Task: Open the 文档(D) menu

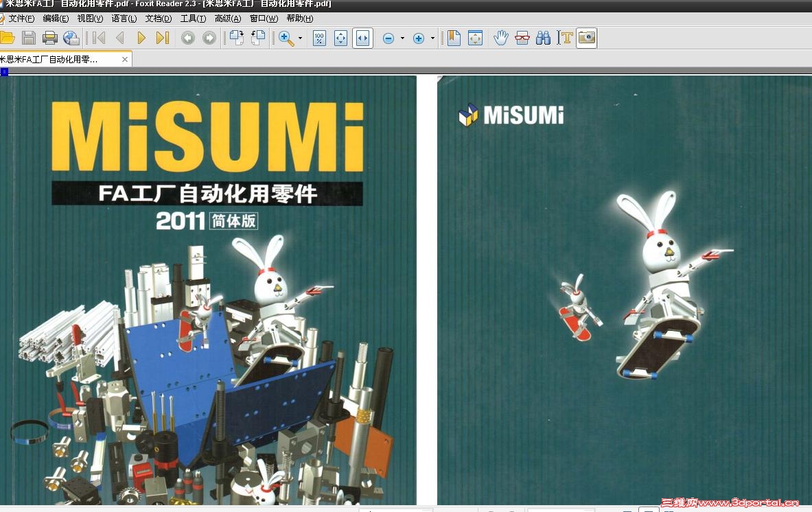Action: coord(159,19)
